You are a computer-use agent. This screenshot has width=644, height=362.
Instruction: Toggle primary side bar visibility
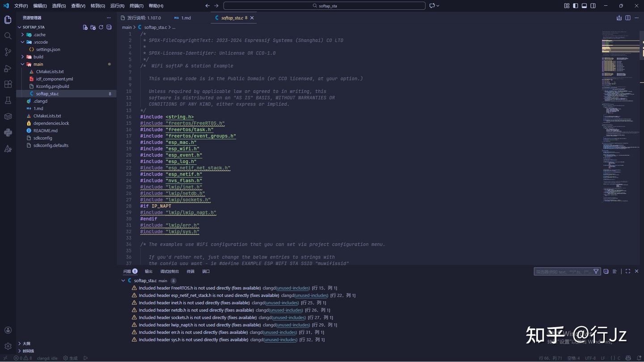tap(576, 6)
